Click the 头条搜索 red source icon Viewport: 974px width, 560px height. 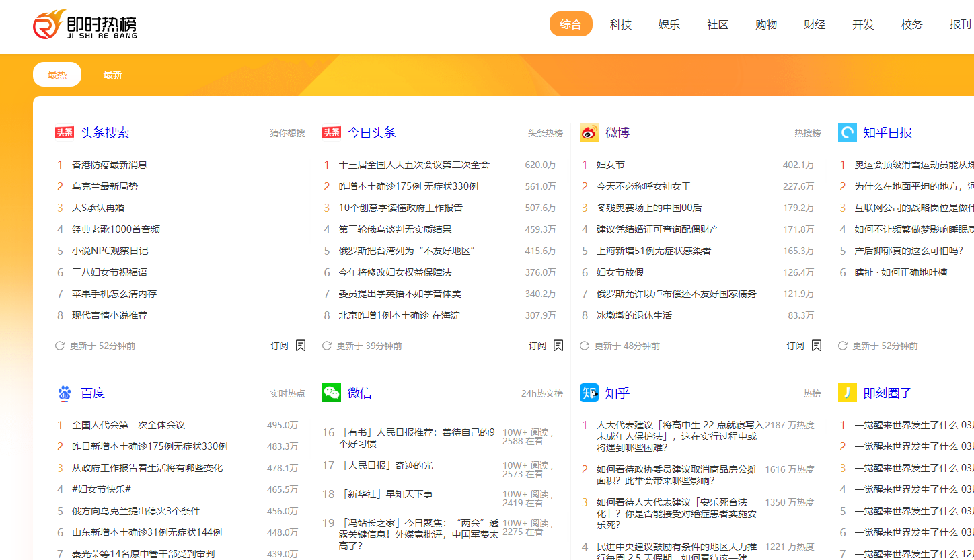65,133
